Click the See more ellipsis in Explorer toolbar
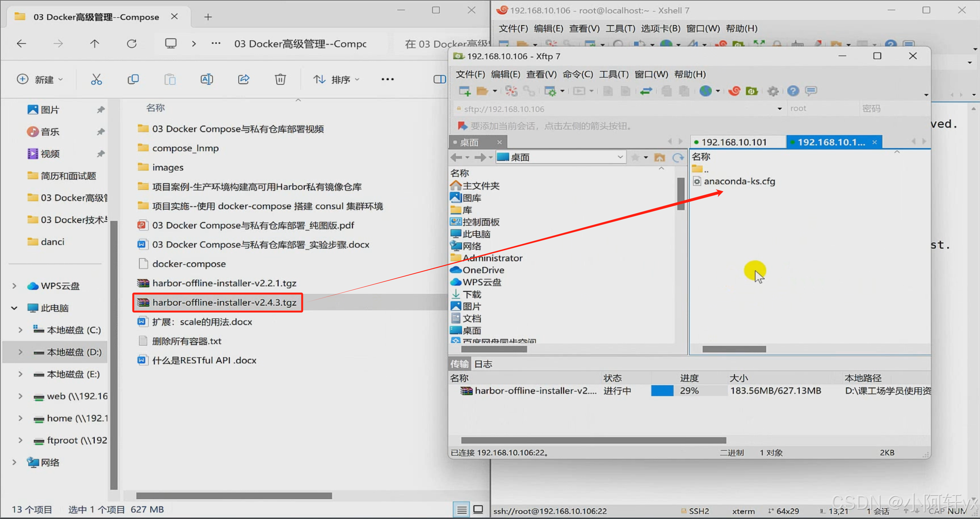The height and width of the screenshot is (519, 980). (x=388, y=79)
